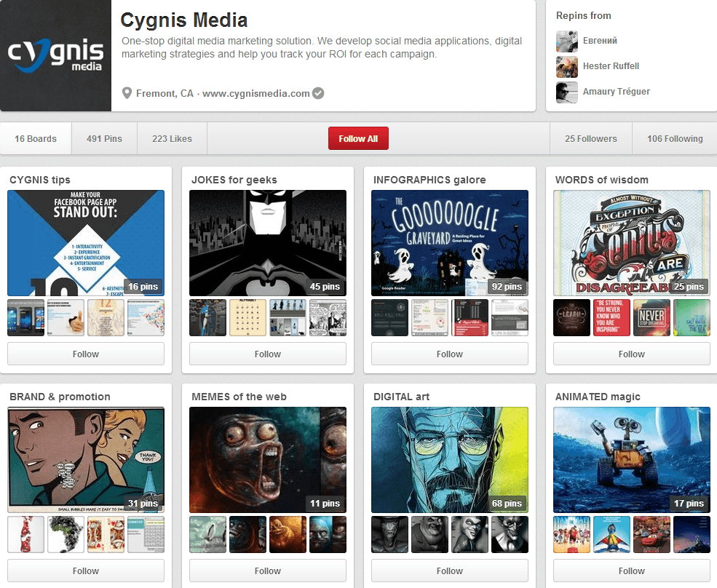Open the comic strip thumbnail in JOKES for geeks

coord(328,318)
